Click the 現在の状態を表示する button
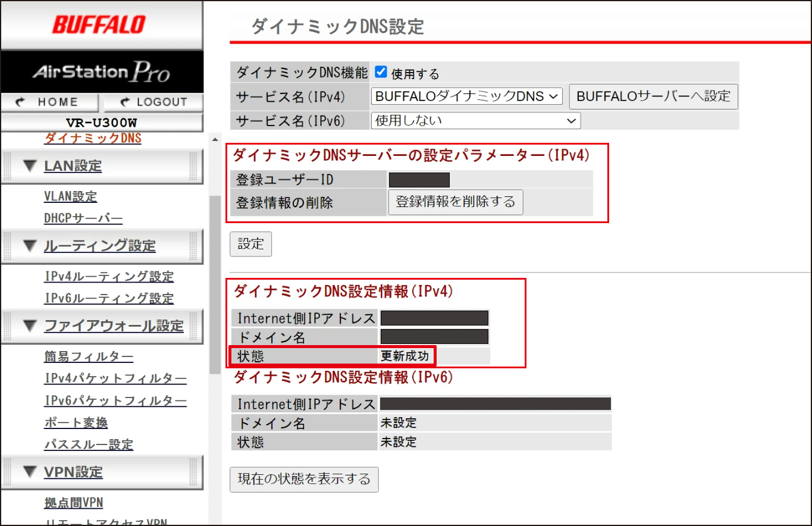812x526 pixels. (304, 480)
